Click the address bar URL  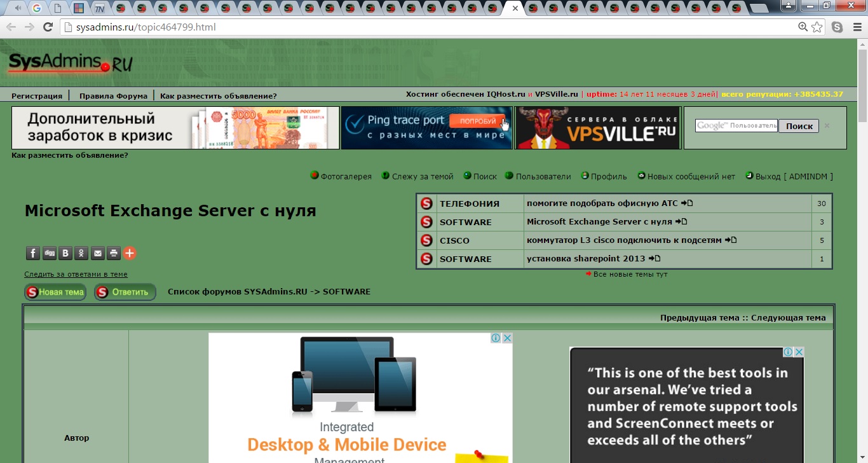point(146,27)
